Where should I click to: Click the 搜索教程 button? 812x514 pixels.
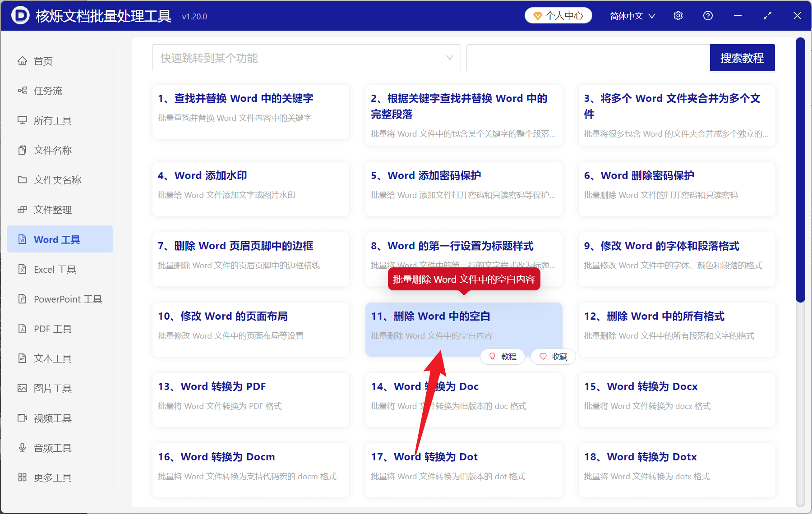(x=742, y=58)
